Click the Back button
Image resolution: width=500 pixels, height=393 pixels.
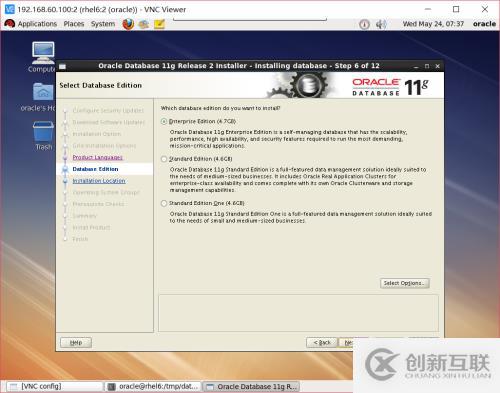point(322,342)
